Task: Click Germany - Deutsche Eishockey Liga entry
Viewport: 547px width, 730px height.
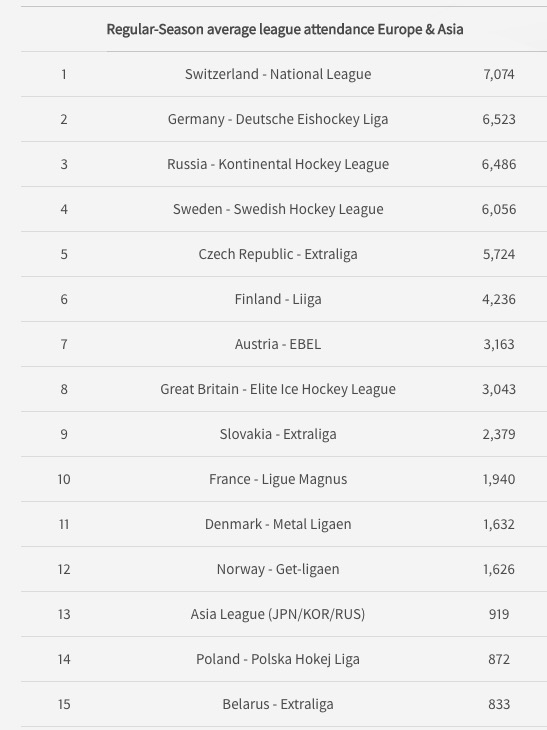Action: [x=278, y=119]
